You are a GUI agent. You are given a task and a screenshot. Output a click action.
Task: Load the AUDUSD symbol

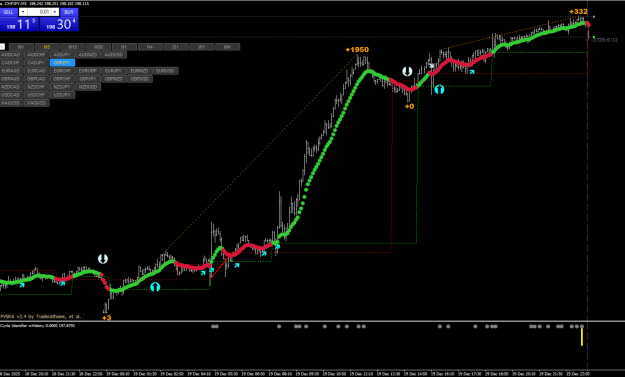[x=114, y=55]
